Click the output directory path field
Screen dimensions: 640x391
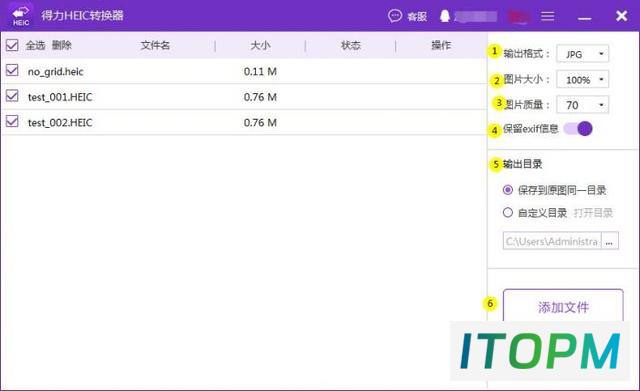tap(552, 241)
